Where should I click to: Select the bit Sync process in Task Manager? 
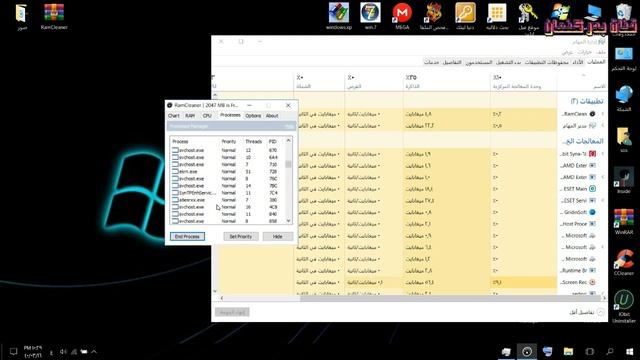click(x=580, y=154)
